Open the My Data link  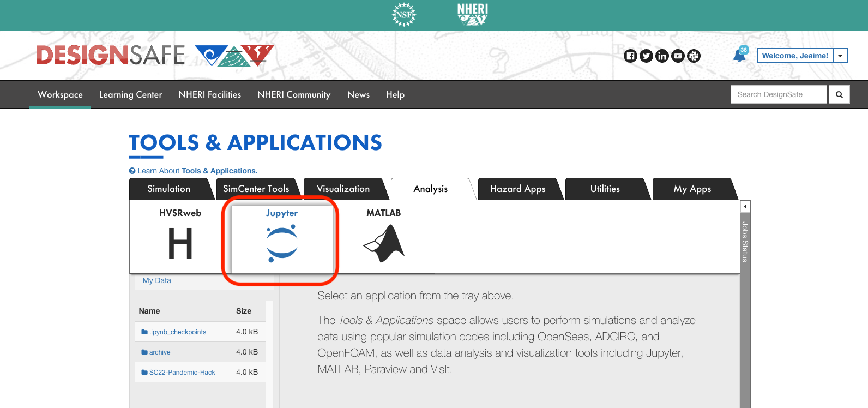click(156, 280)
